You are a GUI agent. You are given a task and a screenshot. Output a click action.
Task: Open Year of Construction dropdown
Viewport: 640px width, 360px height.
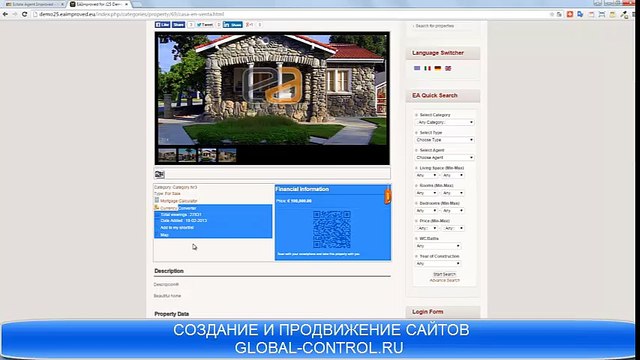tap(438, 264)
